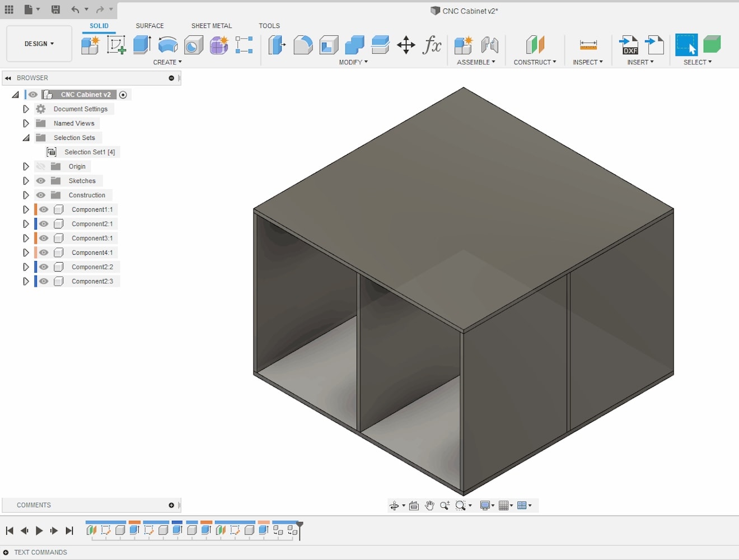Image resolution: width=739 pixels, height=560 pixels.
Task: Switch to the Sheet Metal tab
Action: pos(212,26)
